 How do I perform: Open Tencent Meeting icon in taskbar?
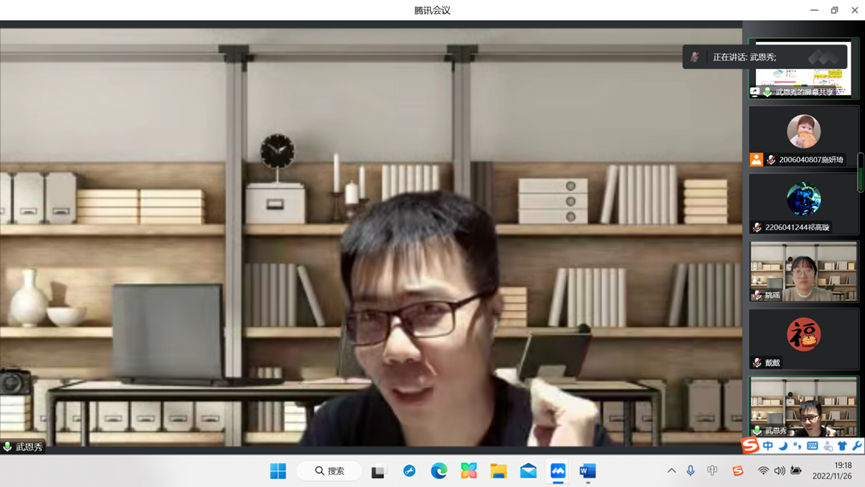point(558,471)
